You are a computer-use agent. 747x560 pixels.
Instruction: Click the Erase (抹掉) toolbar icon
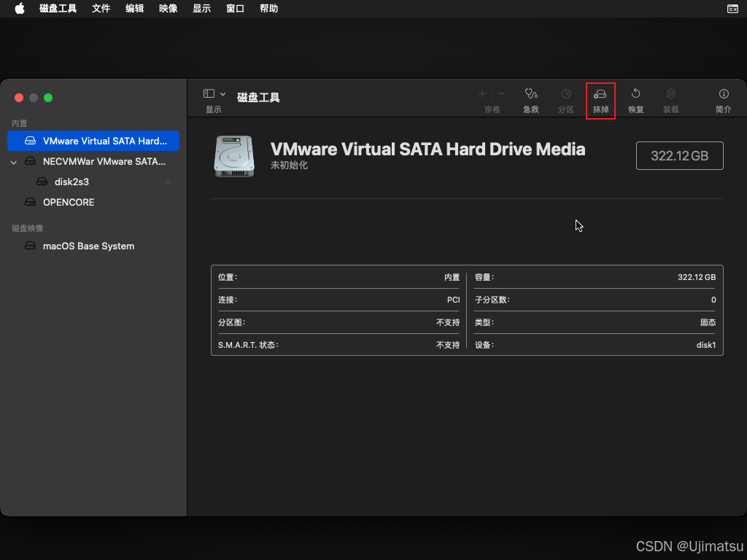[x=600, y=94]
